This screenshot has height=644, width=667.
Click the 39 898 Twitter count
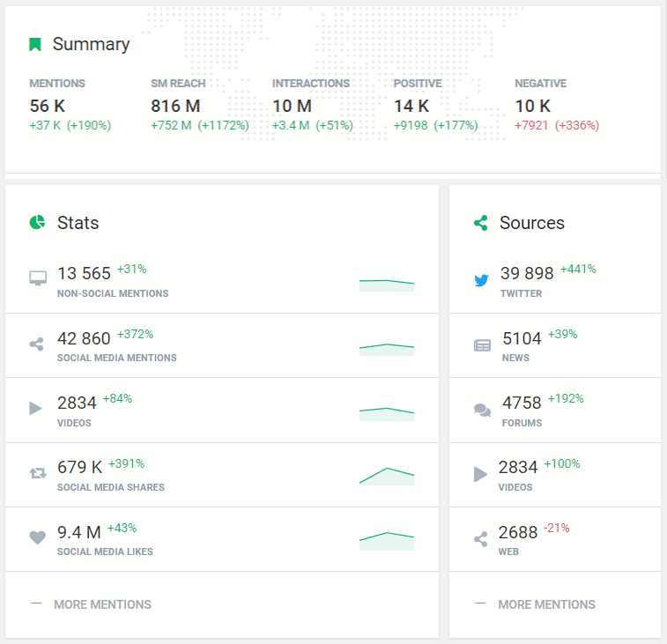pos(527,273)
